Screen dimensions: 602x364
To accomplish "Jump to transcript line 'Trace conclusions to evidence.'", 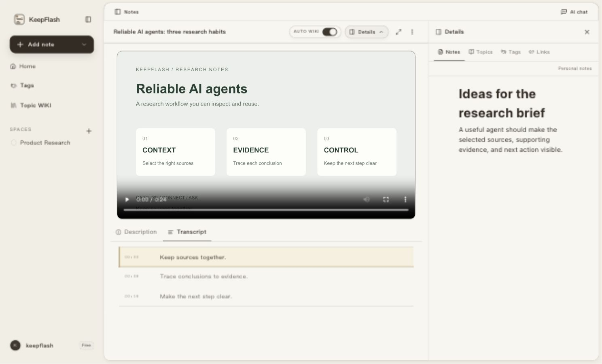I will (x=266, y=276).
